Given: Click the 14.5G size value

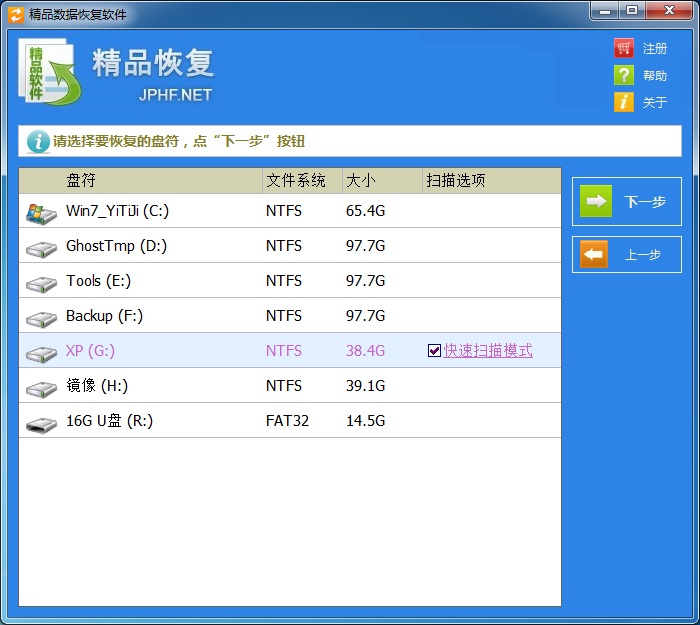Looking at the screenshot, I should click(365, 421).
